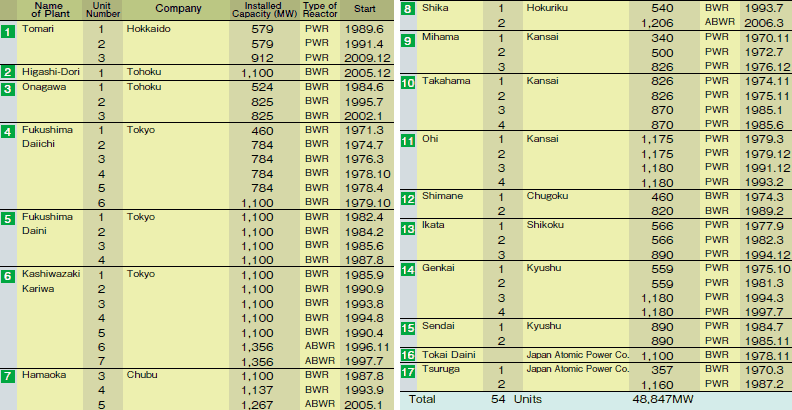Select the plant name 'Tokai Daini'
Screen dimensions: 792x410
[449, 355]
